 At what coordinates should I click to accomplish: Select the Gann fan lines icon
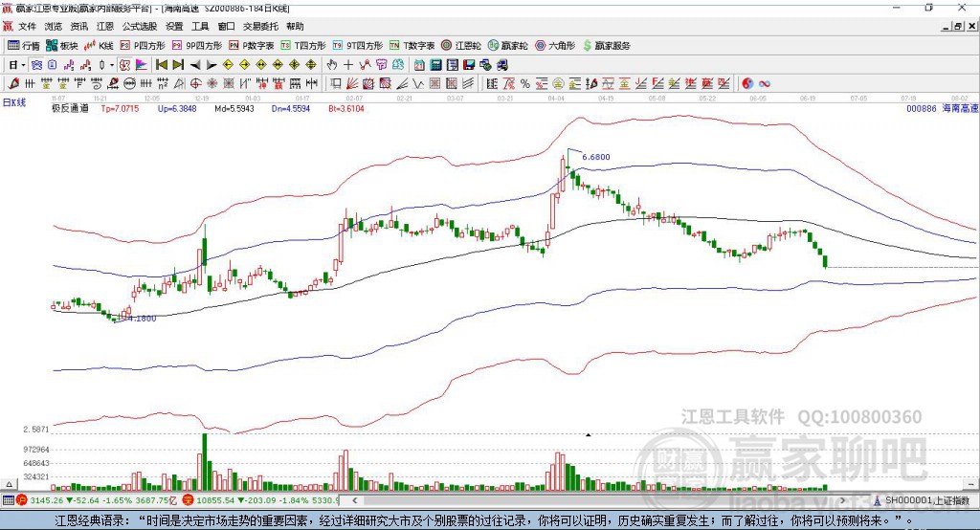(352, 84)
